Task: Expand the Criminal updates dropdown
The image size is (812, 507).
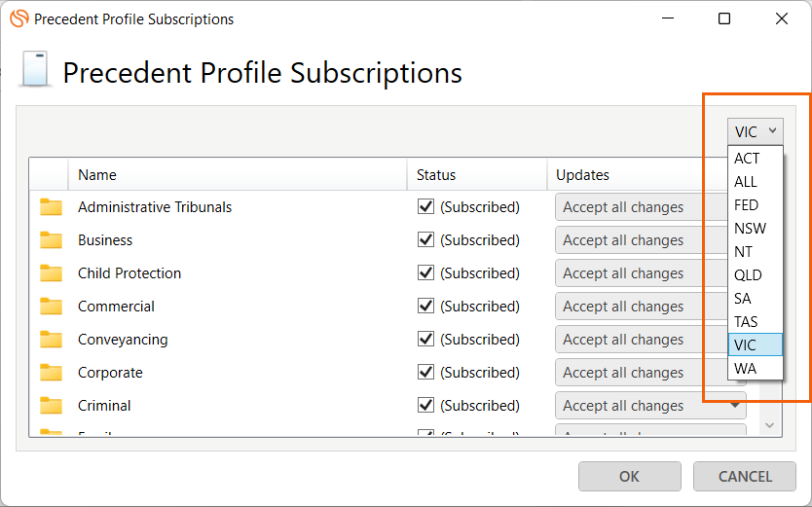Action: [x=734, y=406]
